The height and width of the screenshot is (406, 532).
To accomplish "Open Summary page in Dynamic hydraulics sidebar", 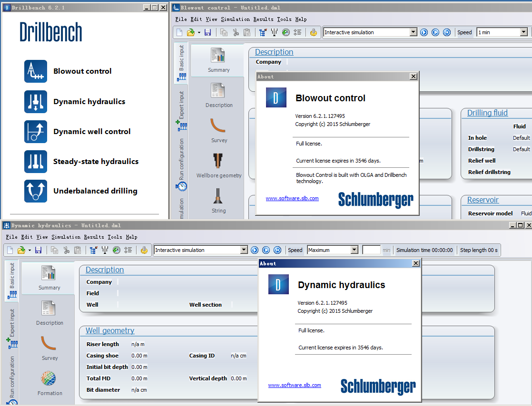I will coord(49,278).
